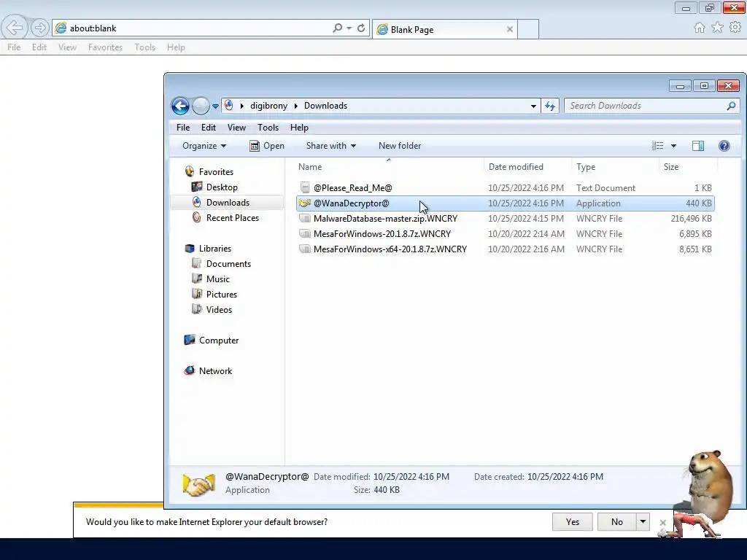The width and height of the screenshot is (747, 560).
Task: Select MesaForWindows-x64-20.1.8.7z.WNCRY file
Action: coord(505,249)
